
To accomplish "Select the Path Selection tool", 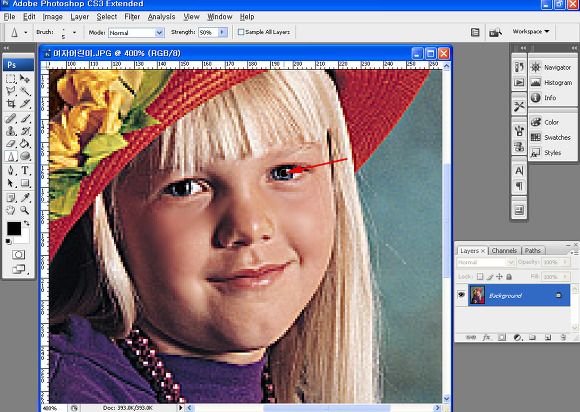I will 11,183.
